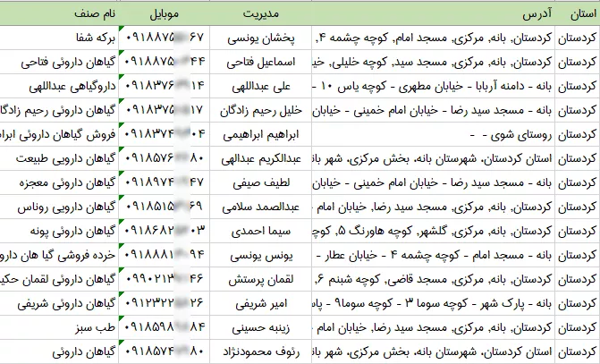
Task: Click manager cell ابراهیم ابراهیمی
Action: 261,134
